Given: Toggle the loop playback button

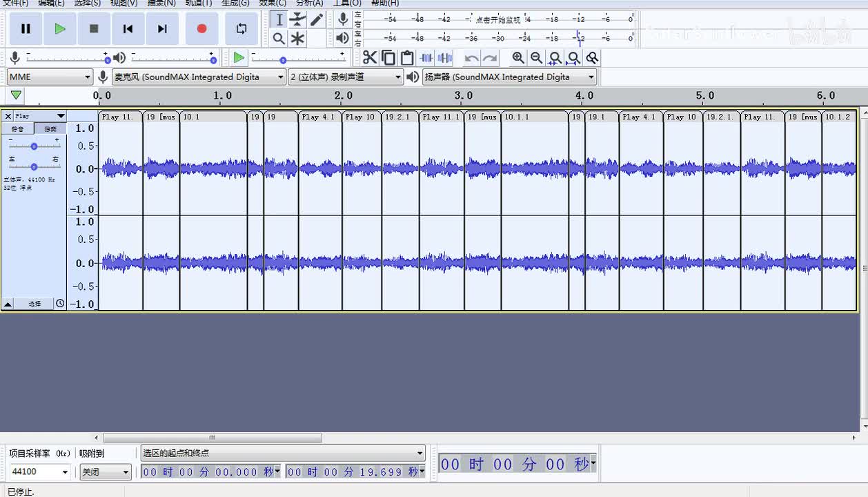Looking at the screenshot, I should point(241,29).
